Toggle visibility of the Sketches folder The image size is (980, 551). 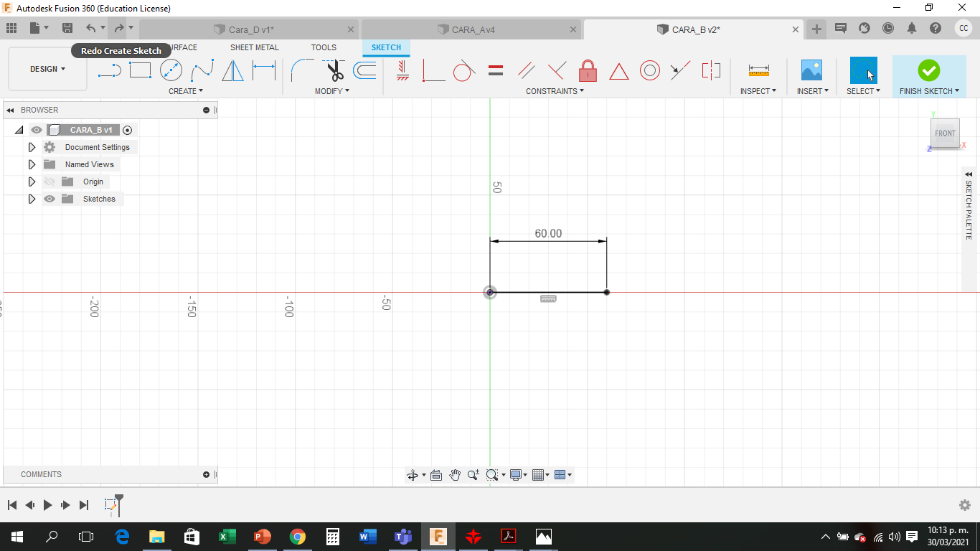tap(50, 199)
